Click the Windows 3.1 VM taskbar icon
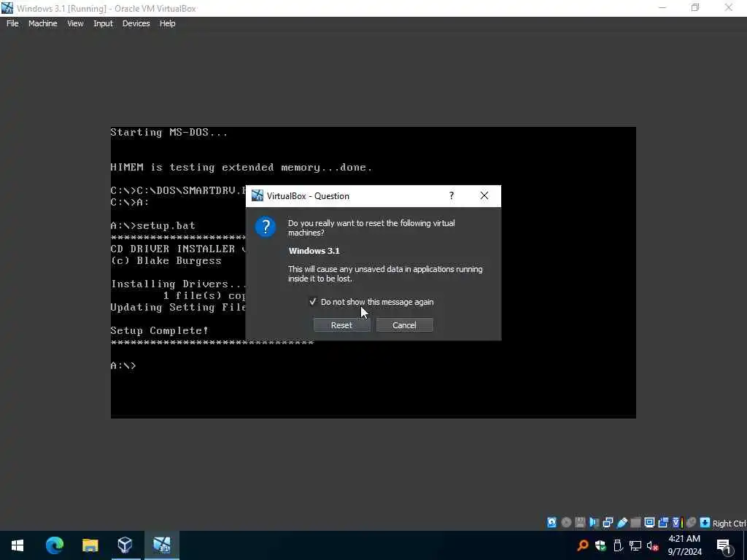Image resolution: width=747 pixels, height=560 pixels. click(161, 545)
